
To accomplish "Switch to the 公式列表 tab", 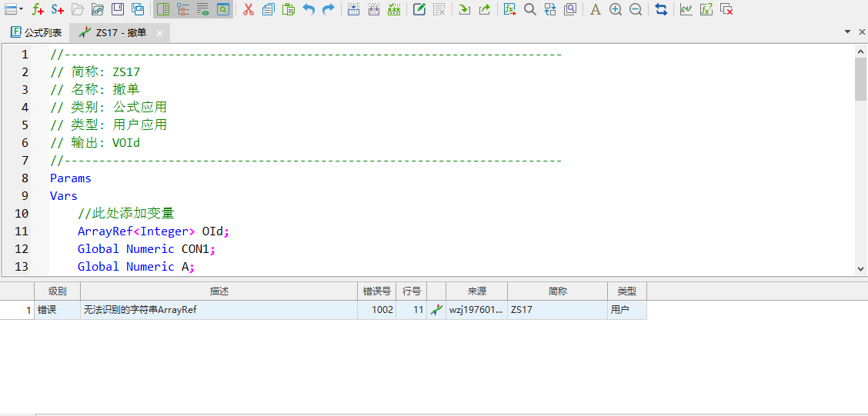I will point(36,32).
